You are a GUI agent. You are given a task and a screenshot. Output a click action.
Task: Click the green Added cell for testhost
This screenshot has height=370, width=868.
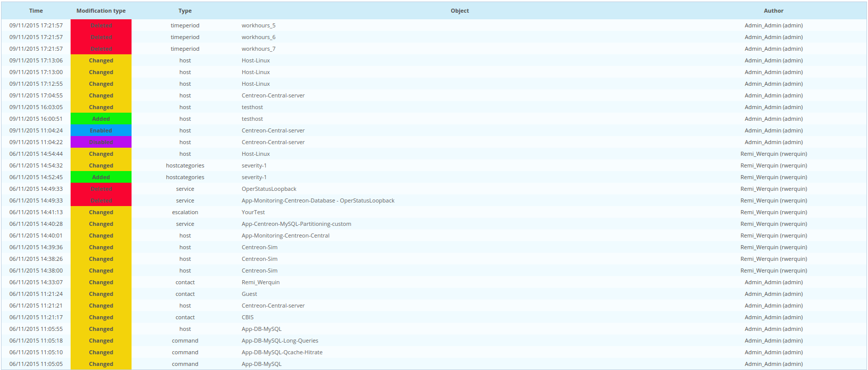101,119
